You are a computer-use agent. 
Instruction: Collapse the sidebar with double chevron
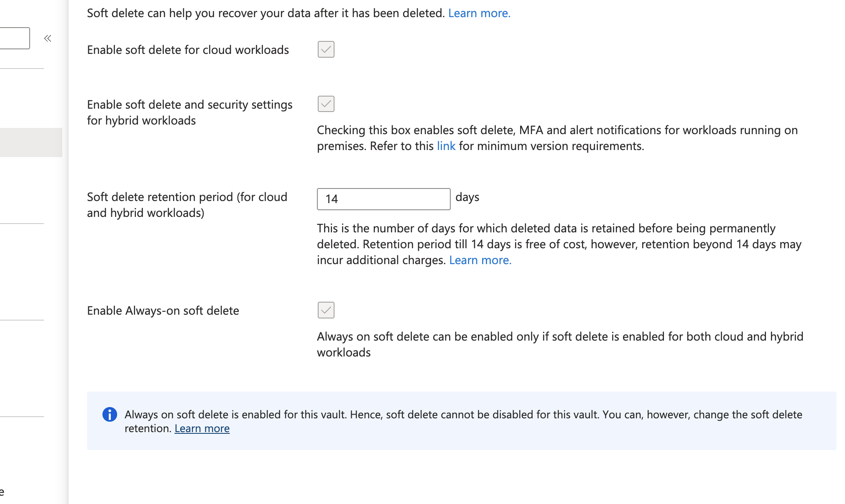pyautogui.click(x=48, y=38)
